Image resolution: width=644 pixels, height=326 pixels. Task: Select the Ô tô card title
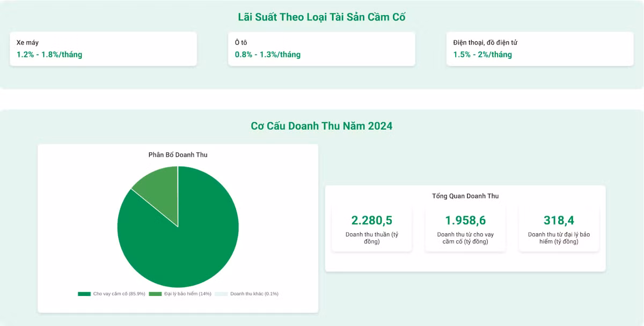(x=241, y=42)
